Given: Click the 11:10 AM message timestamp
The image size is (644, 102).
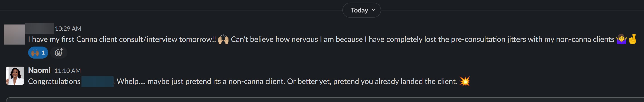Looking at the screenshot, I should pos(67,71).
